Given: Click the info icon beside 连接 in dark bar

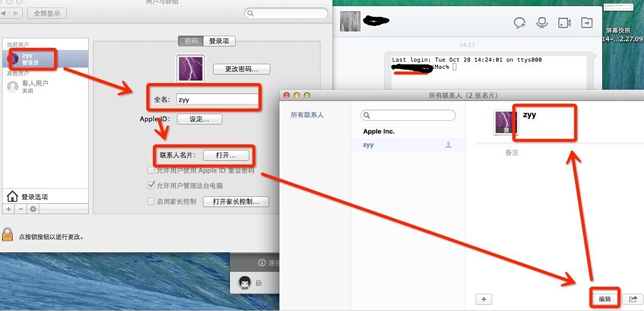Looking at the screenshot, I should pyautogui.click(x=262, y=263).
